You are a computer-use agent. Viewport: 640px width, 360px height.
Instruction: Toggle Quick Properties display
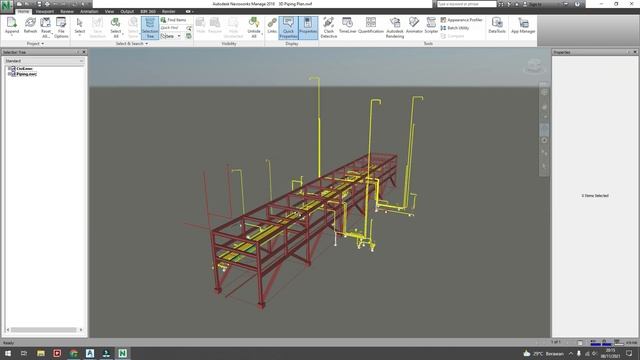(288, 28)
